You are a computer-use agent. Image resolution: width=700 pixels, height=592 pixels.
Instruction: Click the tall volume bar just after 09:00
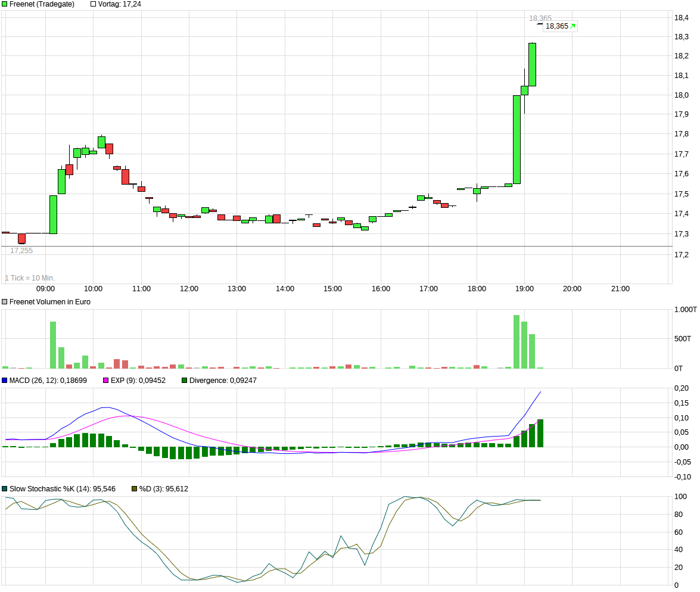coord(53,345)
